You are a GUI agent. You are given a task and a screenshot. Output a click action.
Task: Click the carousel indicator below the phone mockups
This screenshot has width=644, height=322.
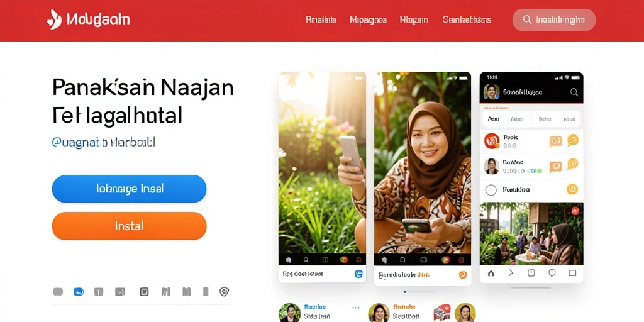419,292
